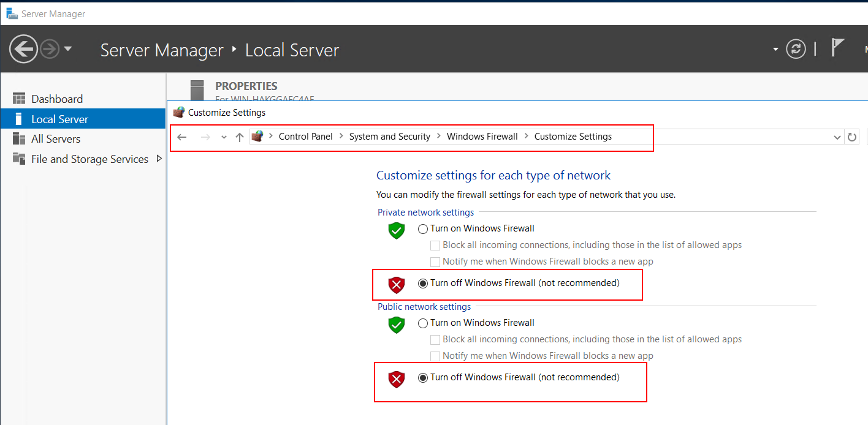The image size is (868, 425).
Task: Open Dashboard in the sidebar
Action: [x=57, y=99]
